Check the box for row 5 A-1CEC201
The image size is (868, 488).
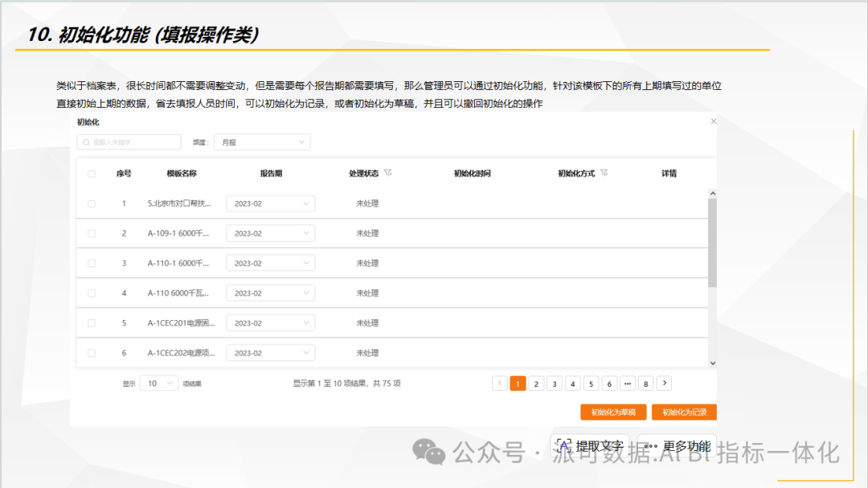92,323
